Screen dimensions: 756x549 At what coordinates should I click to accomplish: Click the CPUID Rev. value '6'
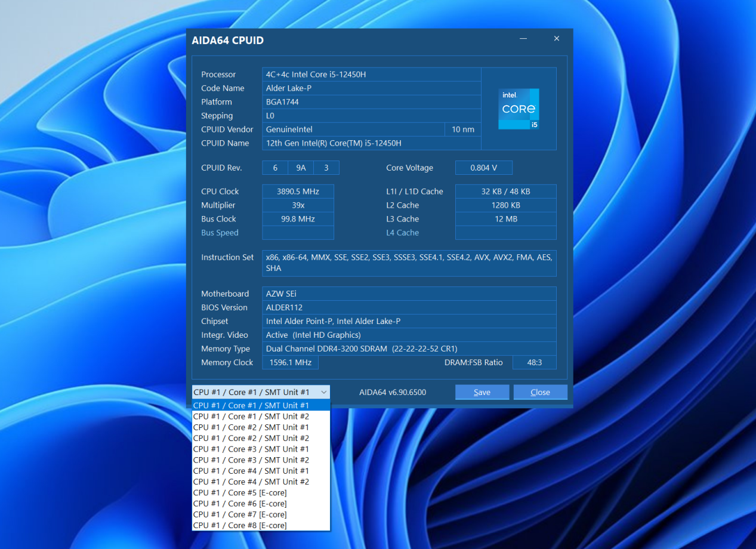[x=275, y=168]
